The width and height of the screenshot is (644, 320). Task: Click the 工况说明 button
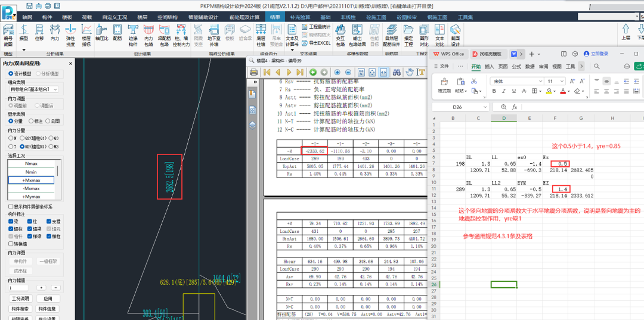[x=20, y=299]
